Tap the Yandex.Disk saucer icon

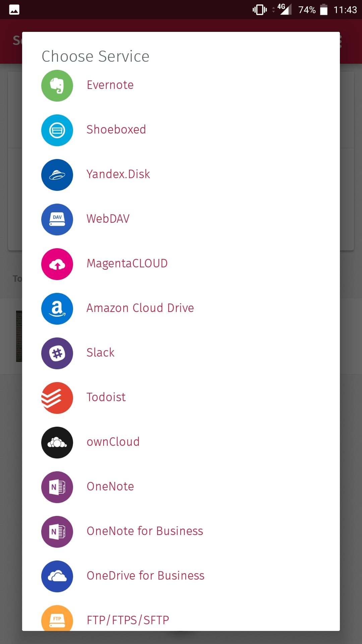click(x=57, y=175)
